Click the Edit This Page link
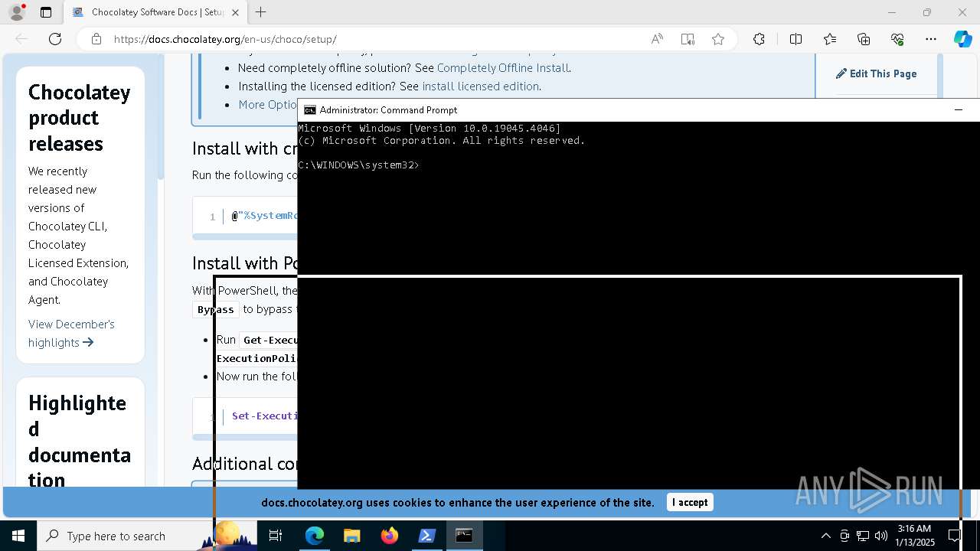 click(876, 73)
